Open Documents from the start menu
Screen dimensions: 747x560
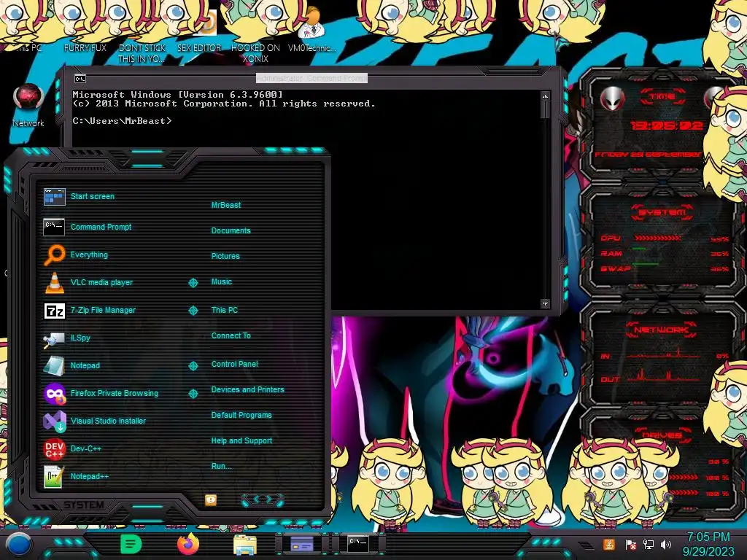pyautogui.click(x=231, y=230)
